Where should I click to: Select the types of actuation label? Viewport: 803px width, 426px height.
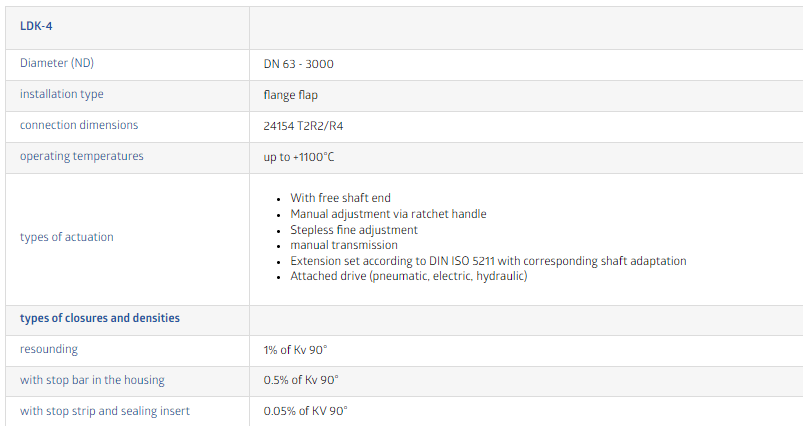point(67,237)
